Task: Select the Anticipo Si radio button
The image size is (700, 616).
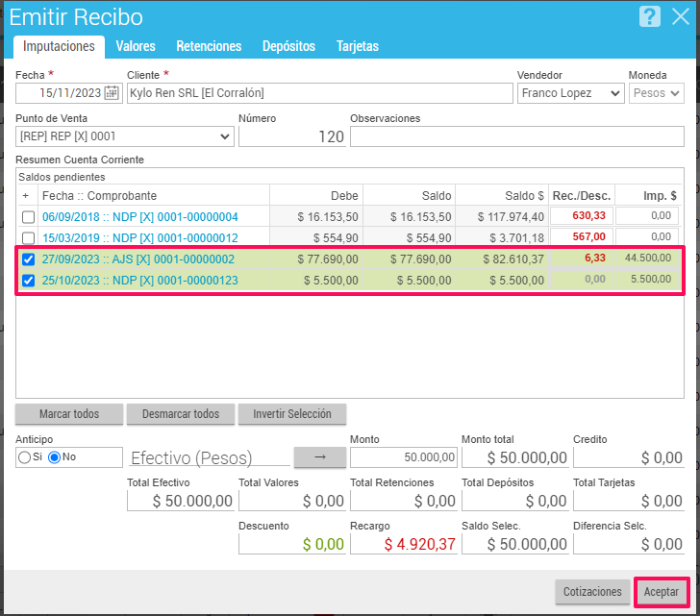Action: pyautogui.click(x=25, y=457)
